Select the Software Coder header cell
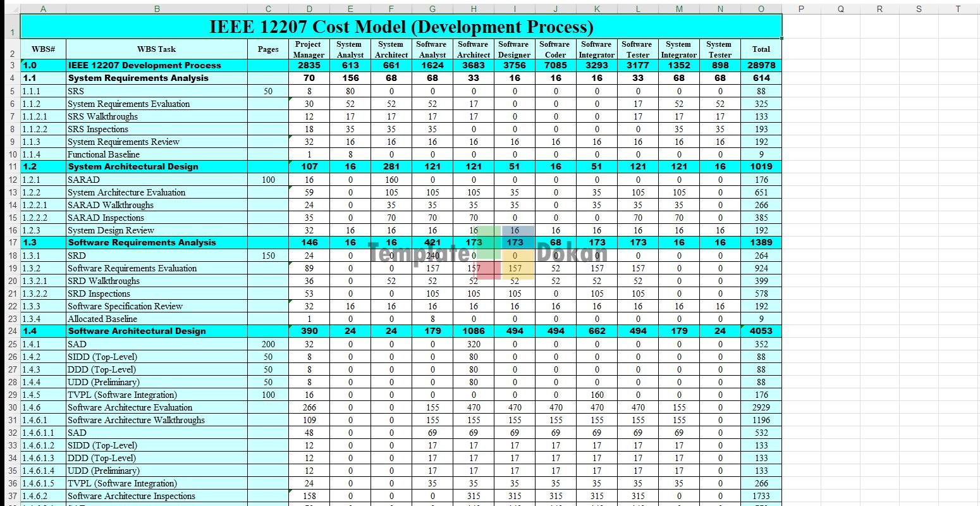The height and width of the screenshot is (506, 980). [x=555, y=49]
